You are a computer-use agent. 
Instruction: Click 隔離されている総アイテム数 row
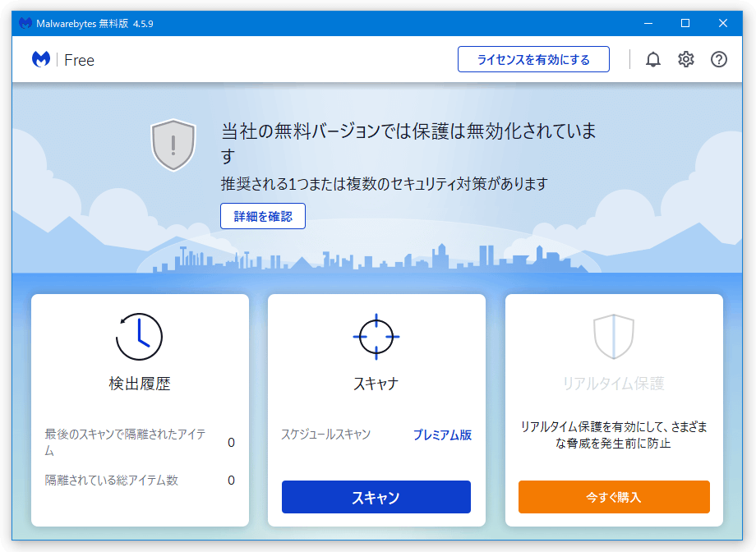tap(140, 481)
